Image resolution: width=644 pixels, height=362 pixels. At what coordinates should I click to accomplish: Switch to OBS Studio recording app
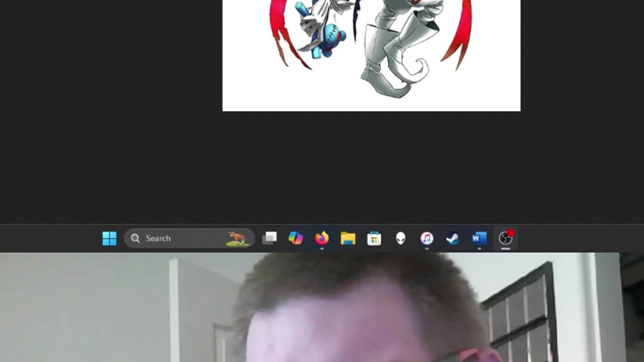tap(506, 238)
